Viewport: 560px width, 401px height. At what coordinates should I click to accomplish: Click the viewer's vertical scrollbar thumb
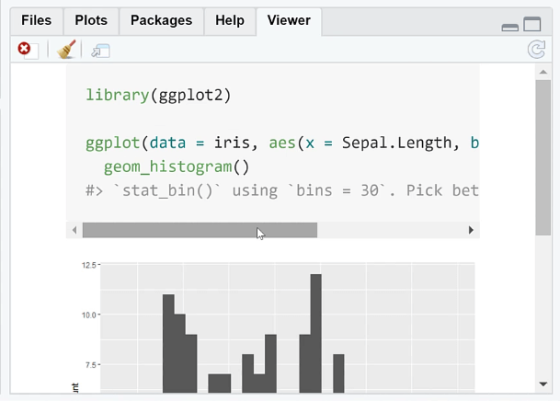[x=543, y=157]
